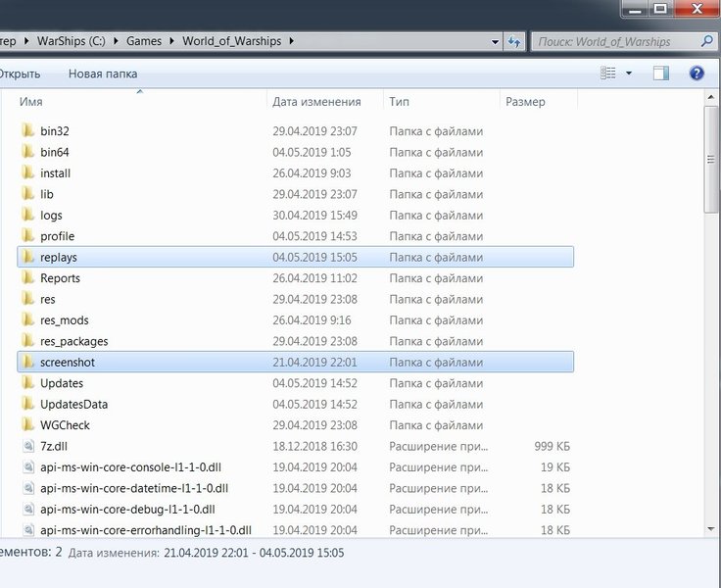Click the logs folder icon

[x=28, y=215]
